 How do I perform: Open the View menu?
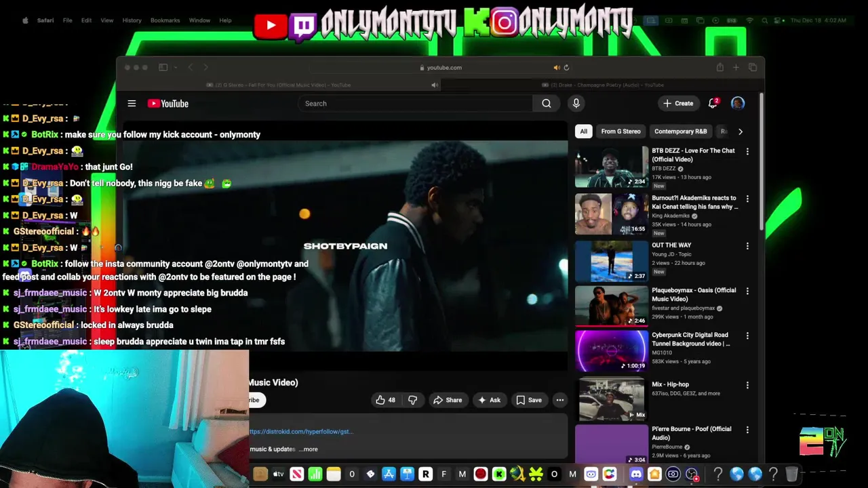tap(107, 20)
